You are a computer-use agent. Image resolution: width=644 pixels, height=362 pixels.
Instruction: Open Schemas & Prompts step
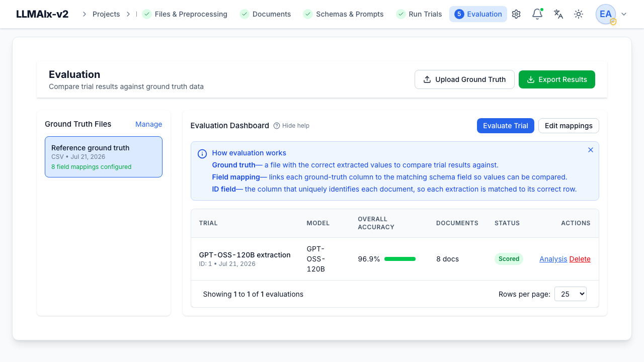tap(344, 14)
